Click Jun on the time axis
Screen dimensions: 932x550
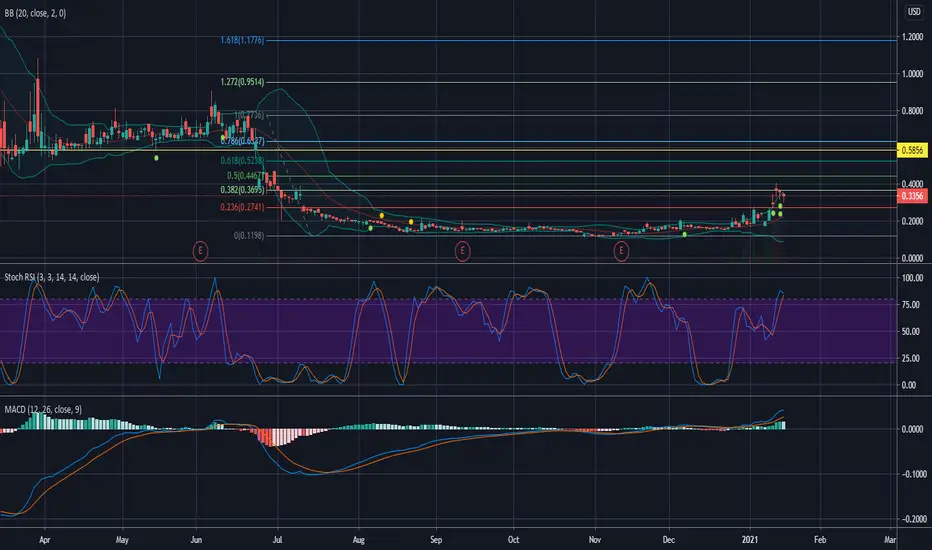(x=196, y=540)
